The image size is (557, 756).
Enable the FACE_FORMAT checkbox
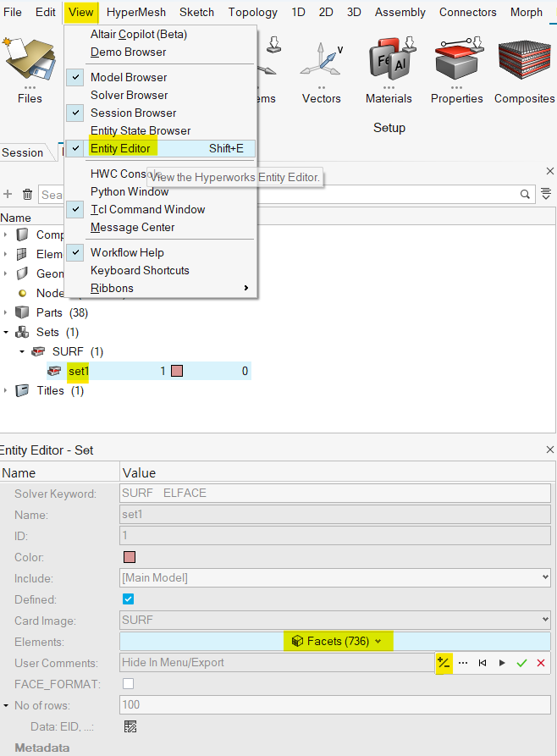[x=129, y=684]
